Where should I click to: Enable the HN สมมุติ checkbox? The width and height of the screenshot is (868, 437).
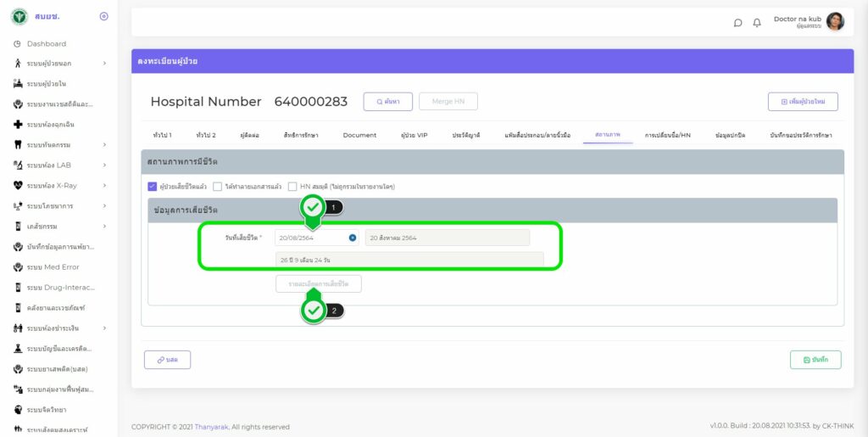[292, 186]
